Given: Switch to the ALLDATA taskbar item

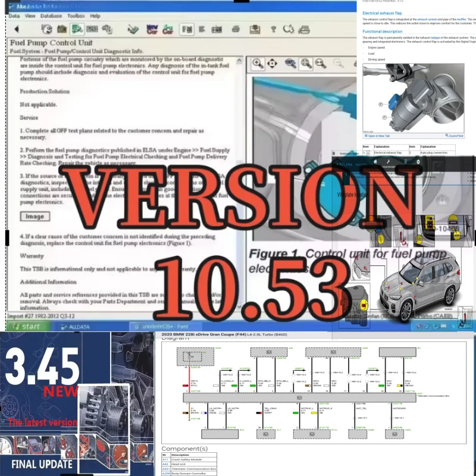Looking at the screenshot, I should coord(75,327).
